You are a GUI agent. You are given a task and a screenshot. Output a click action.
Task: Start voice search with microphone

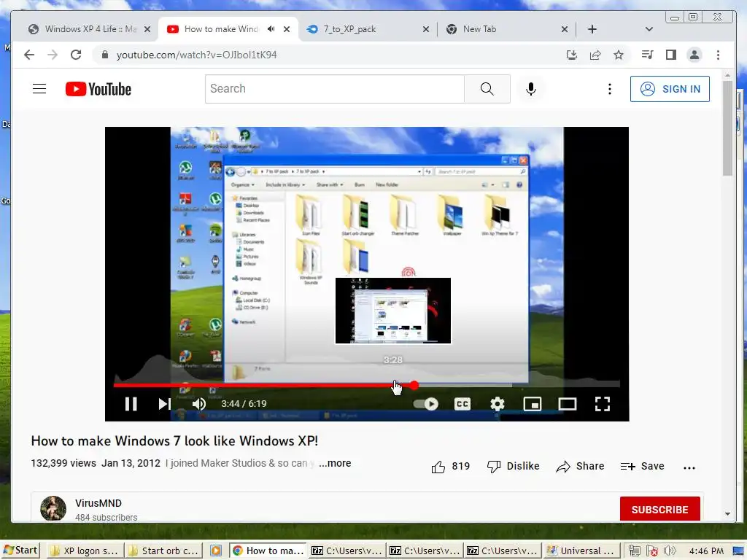pyautogui.click(x=531, y=89)
